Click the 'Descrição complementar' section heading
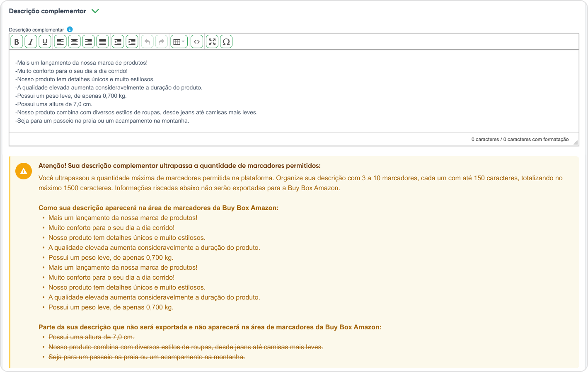Viewport: 588px width, 372px height. [x=48, y=11]
